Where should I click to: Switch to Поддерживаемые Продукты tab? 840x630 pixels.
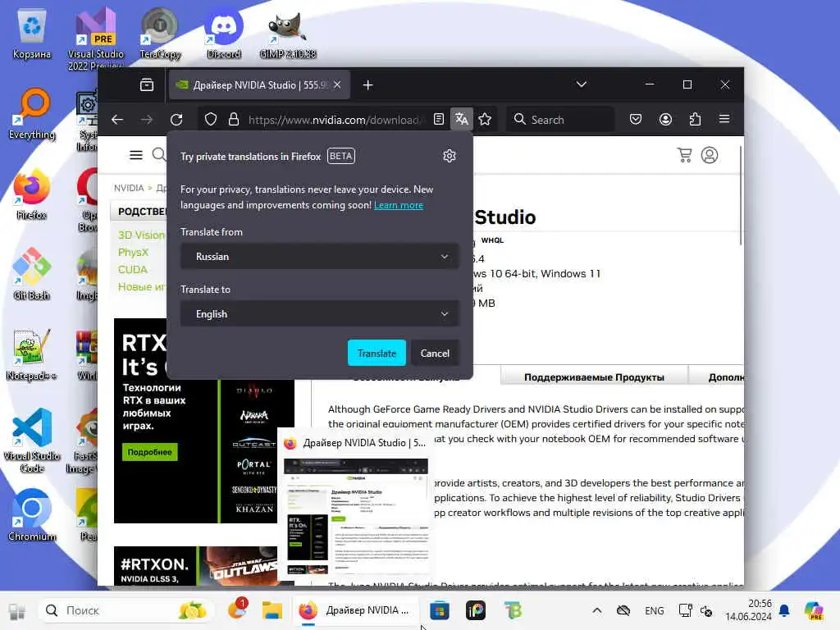coord(594,377)
